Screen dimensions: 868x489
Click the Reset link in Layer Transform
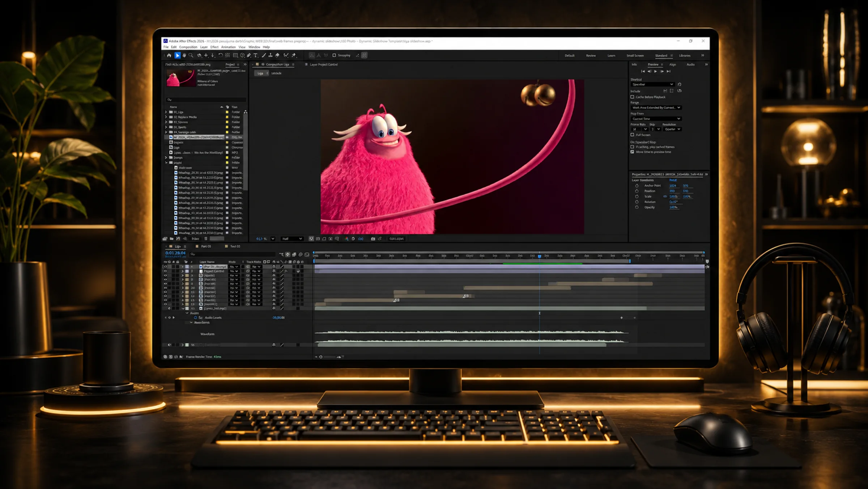click(673, 180)
